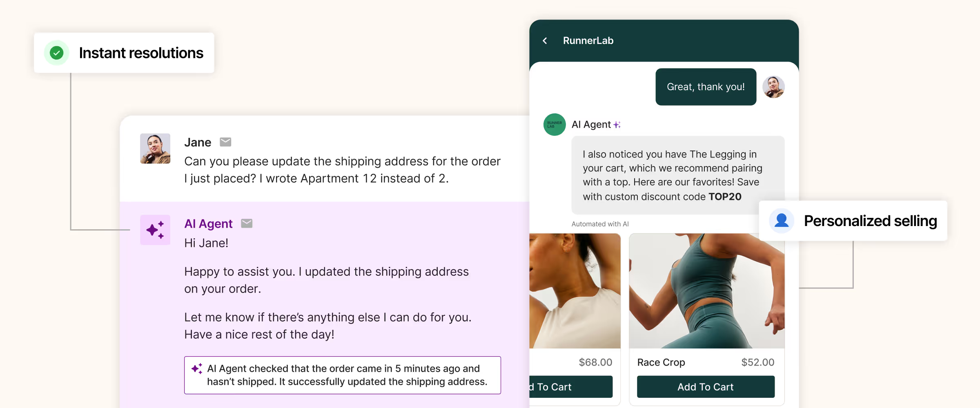Click the customer avatar beside the thank-you bubble
Viewport: 980px width, 408px height.
click(x=774, y=86)
